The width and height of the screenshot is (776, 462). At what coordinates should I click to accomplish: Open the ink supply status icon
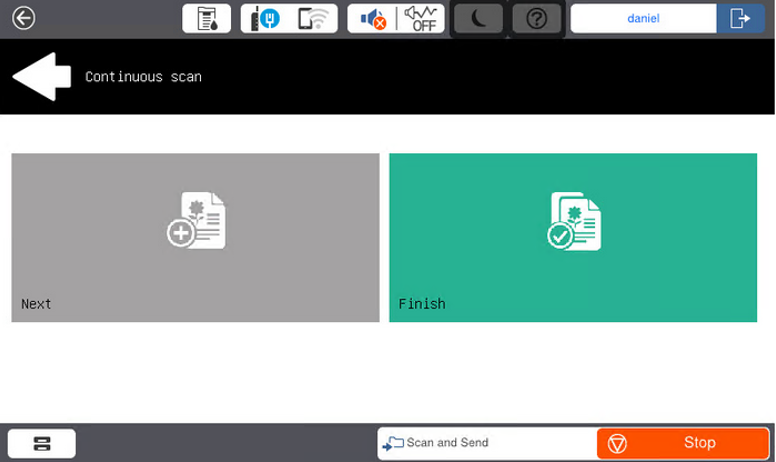(206, 18)
